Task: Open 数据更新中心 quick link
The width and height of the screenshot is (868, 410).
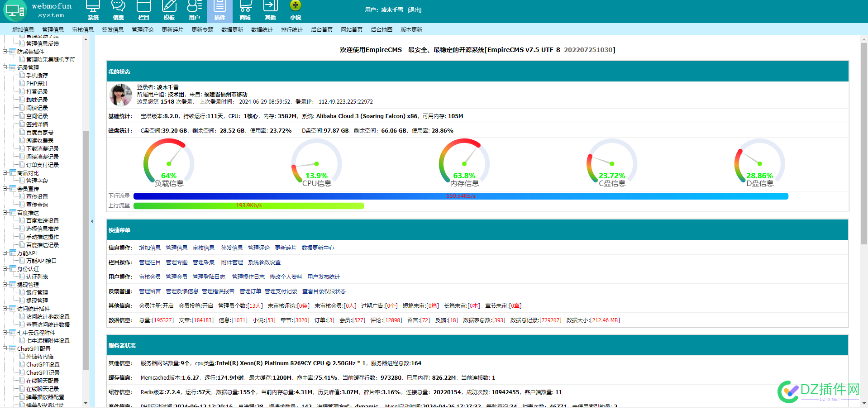Action: pyautogui.click(x=318, y=248)
